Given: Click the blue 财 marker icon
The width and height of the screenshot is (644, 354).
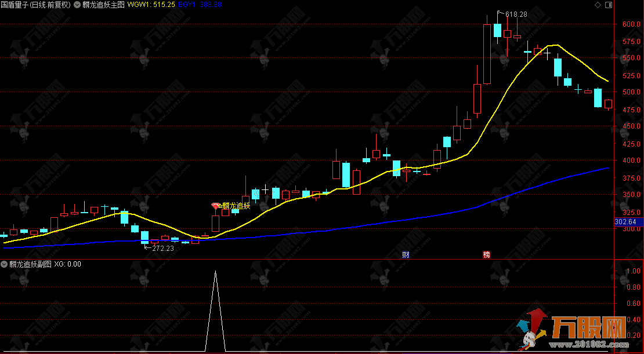Looking at the screenshot, I should point(406,254).
